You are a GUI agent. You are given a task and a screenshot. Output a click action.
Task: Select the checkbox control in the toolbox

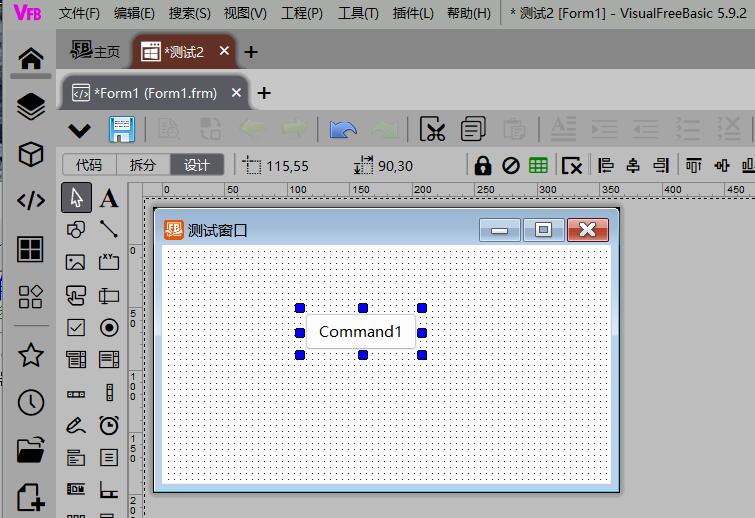click(x=76, y=327)
